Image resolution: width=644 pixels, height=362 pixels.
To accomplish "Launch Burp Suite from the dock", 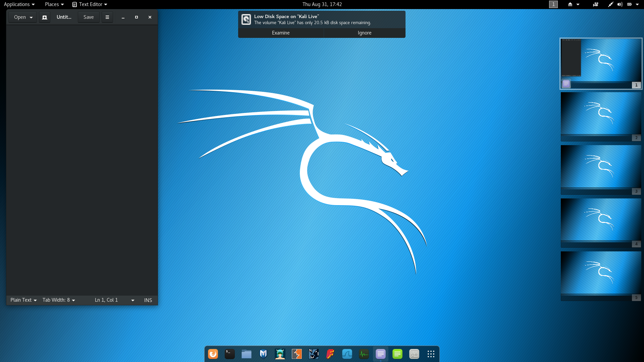I will [x=297, y=354].
